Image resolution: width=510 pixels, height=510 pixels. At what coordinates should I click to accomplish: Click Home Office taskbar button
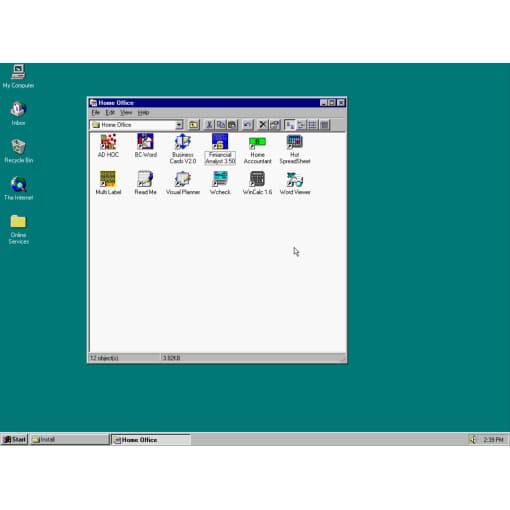(x=150, y=439)
